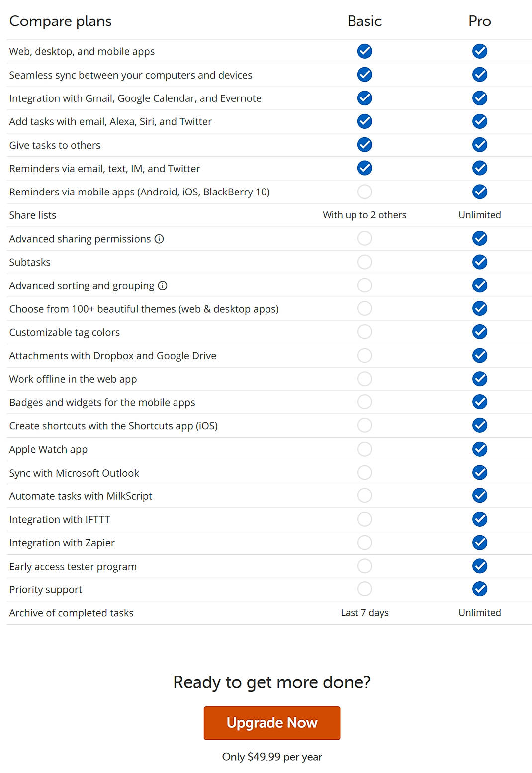Image resolution: width=532 pixels, height=773 pixels.
Task: Click the info icon next to Advanced sharing permissions
Action: [158, 239]
